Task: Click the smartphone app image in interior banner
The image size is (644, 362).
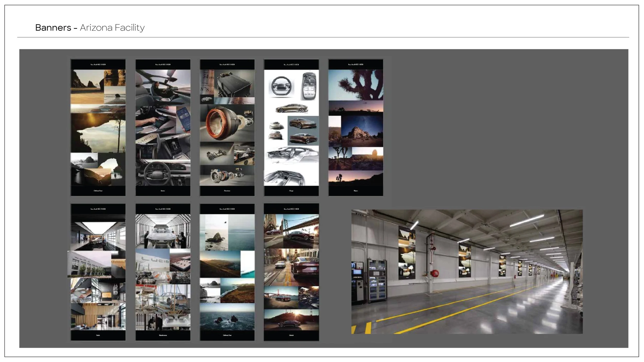Action: [x=183, y=119]
